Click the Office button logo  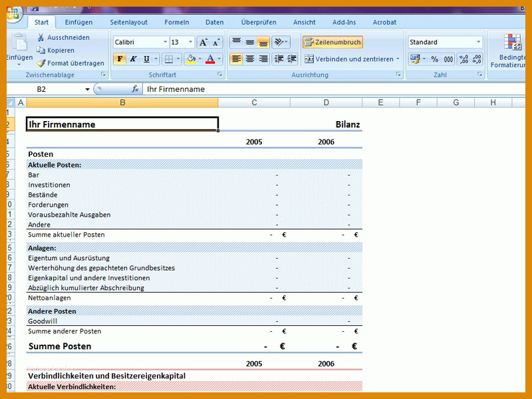tap(13, 14)
